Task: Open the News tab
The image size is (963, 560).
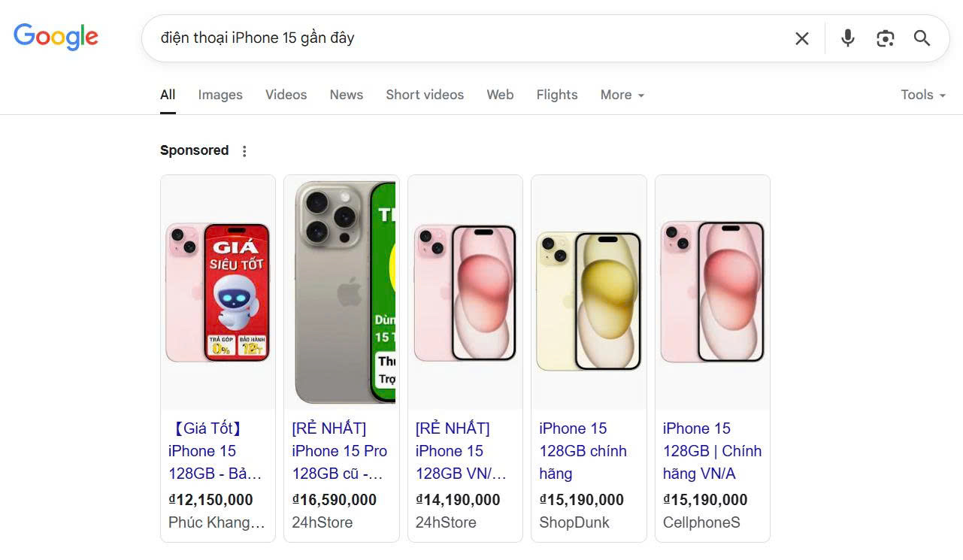Action: coord(346,95)
